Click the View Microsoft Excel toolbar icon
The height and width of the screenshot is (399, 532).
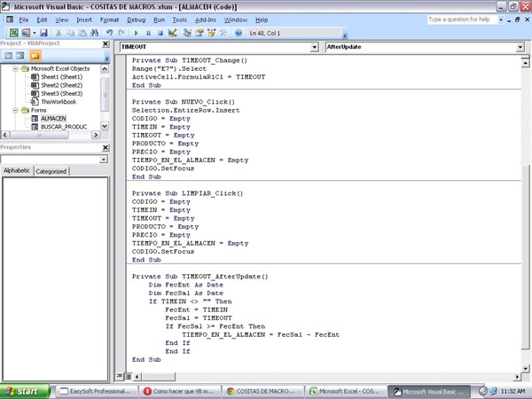[14, 33]
